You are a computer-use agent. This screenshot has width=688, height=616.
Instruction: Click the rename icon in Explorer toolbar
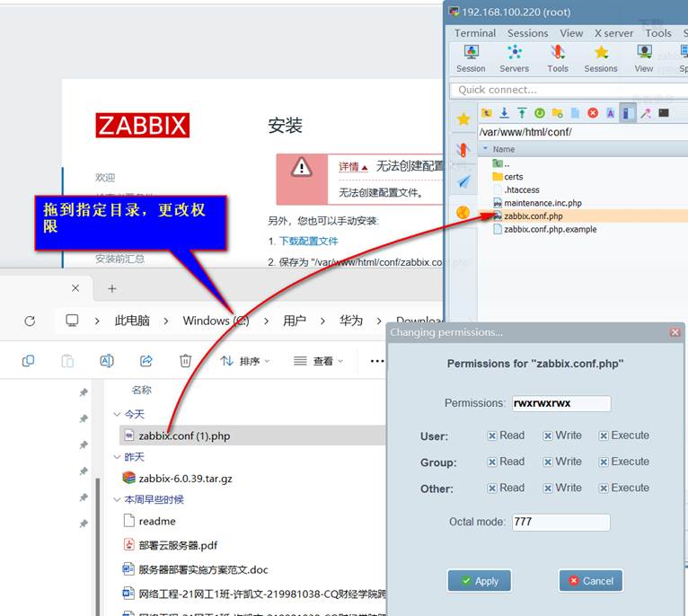pos(107,361)
